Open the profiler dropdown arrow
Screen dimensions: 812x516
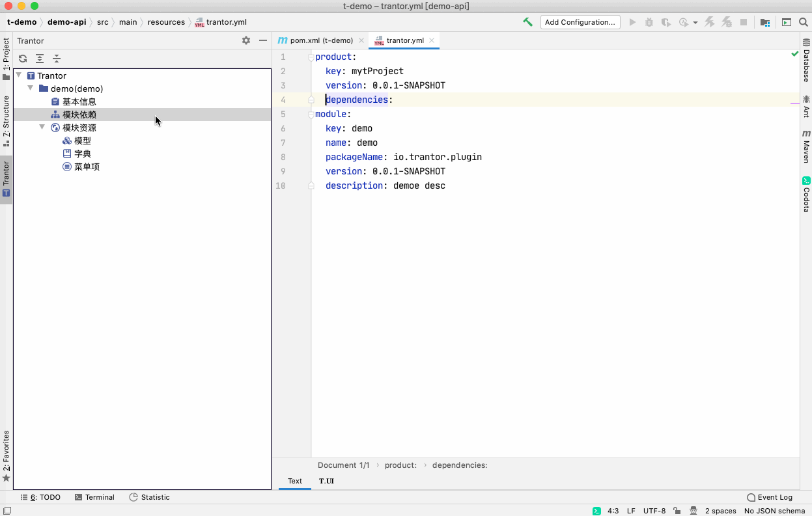(695, 23)
